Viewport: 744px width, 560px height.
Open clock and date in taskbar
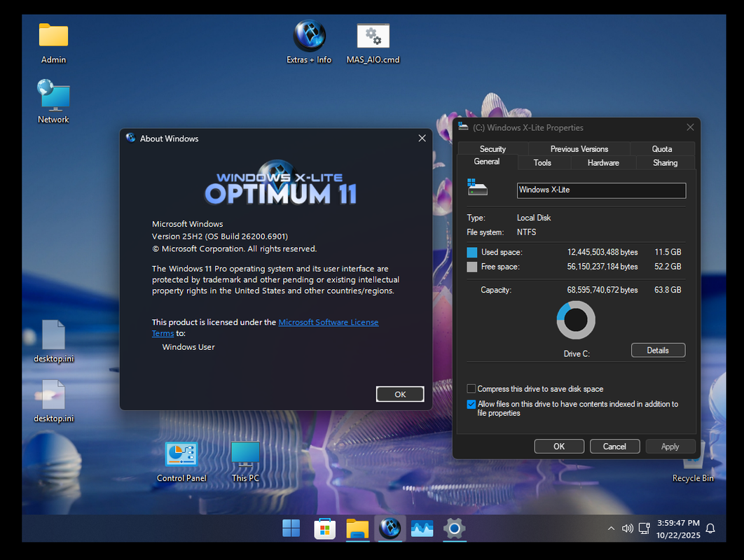click(x=678, y=528)
